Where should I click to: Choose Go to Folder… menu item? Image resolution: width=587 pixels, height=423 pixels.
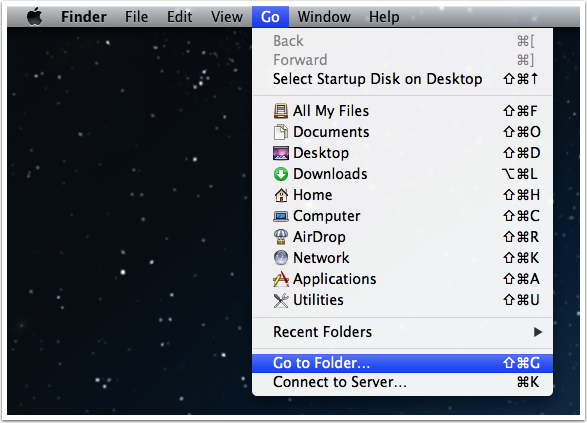[402, 363]
